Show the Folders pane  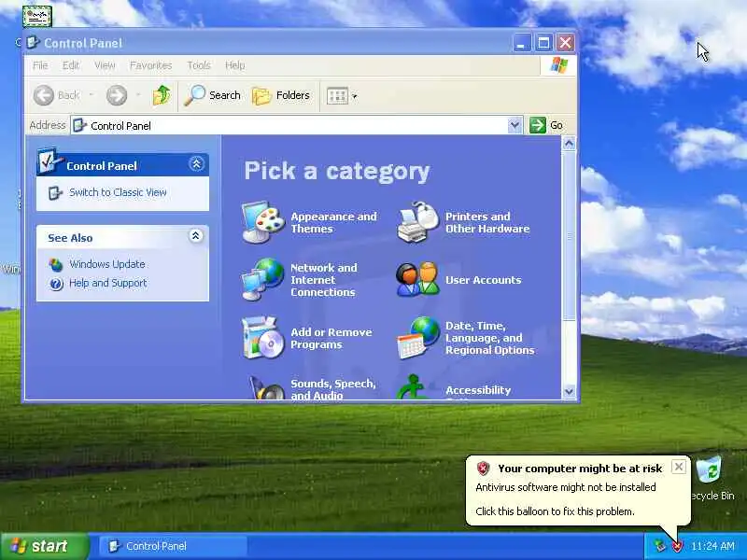(281, 95)
